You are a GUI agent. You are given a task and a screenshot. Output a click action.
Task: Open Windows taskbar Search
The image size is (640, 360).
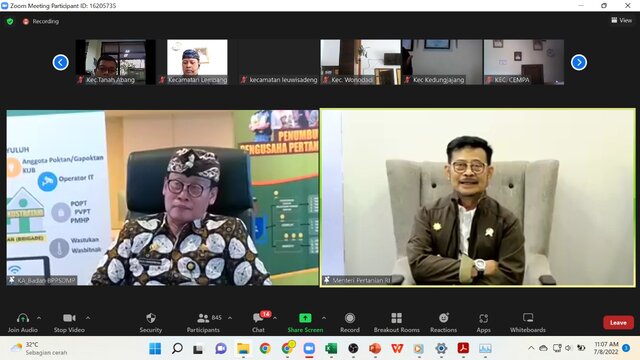177,349
